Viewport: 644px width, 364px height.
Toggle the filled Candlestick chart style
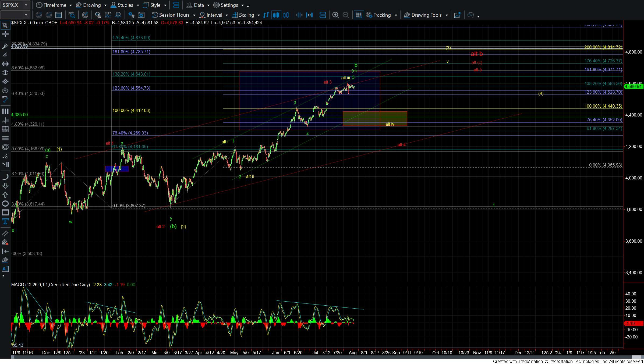(x=276, y=15)
